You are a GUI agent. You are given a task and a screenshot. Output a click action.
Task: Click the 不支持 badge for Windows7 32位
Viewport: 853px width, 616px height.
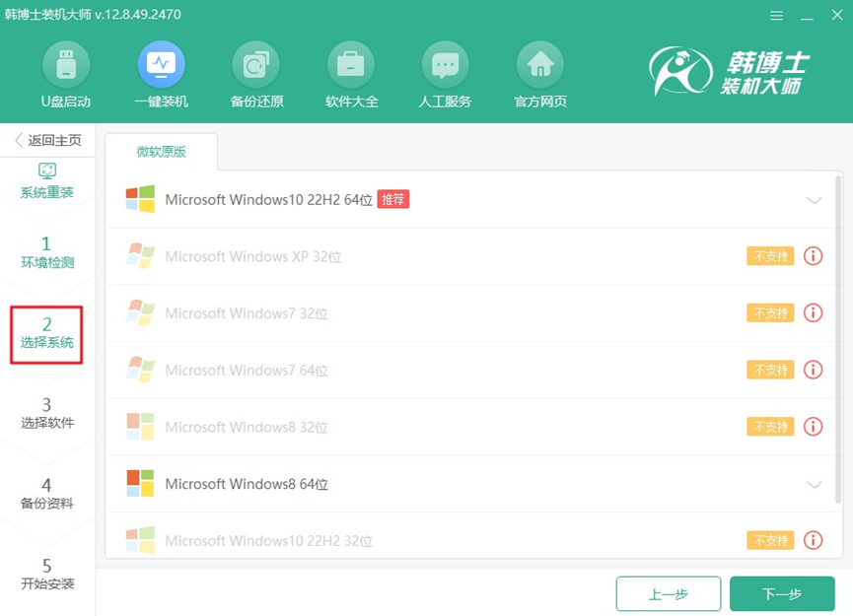pyautogui.click(x=769, y=313)
